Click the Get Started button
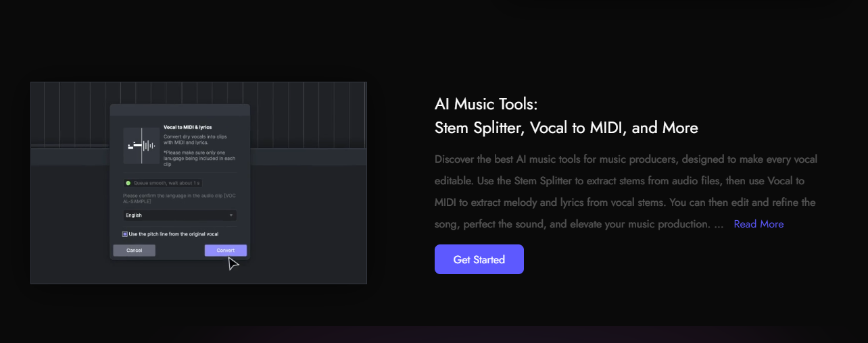868x343 pixels. point(479,259)
